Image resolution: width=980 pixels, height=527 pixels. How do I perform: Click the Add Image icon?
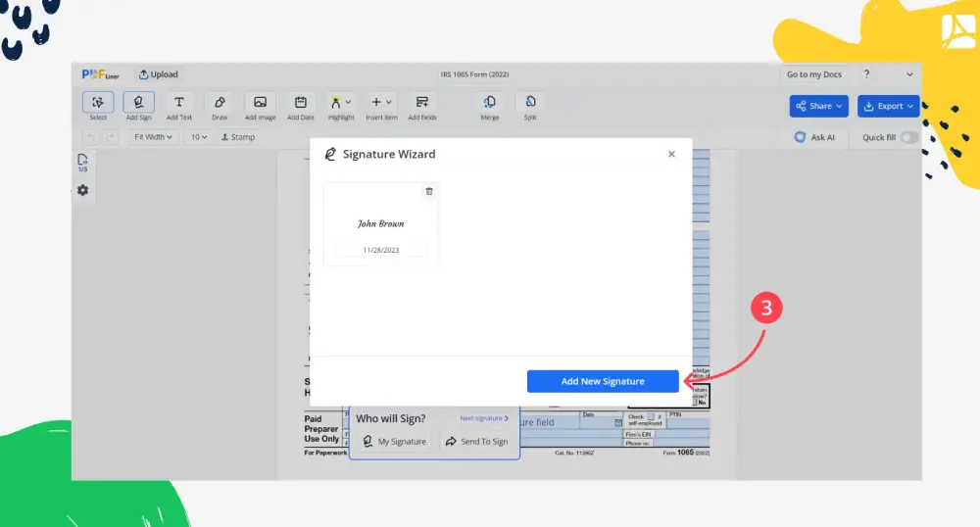click(260, 103)
